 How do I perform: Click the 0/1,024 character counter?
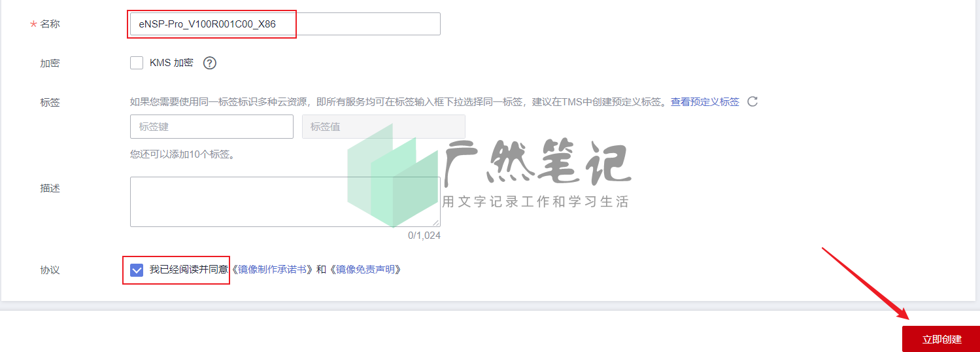tap(424, 235)
